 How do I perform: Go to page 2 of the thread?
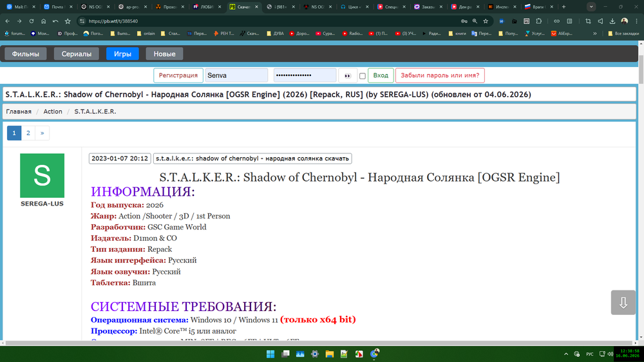click(28, 133)
